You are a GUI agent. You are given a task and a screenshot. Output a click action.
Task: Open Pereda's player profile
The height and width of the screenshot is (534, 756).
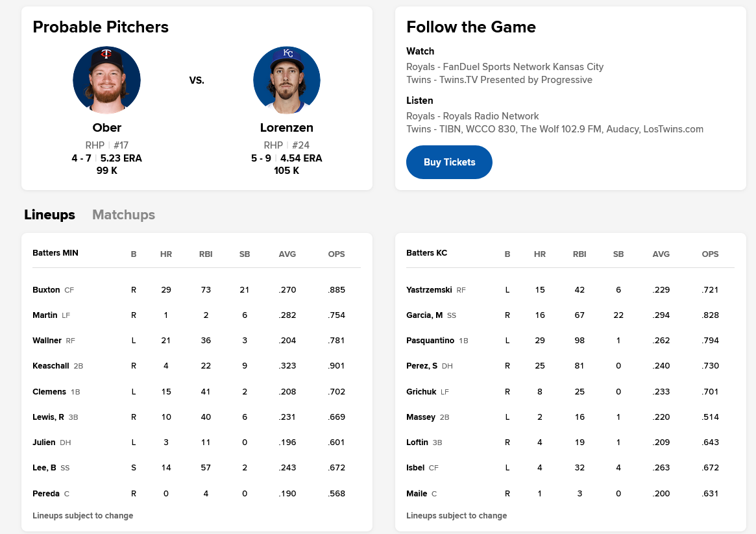[46, 494]
